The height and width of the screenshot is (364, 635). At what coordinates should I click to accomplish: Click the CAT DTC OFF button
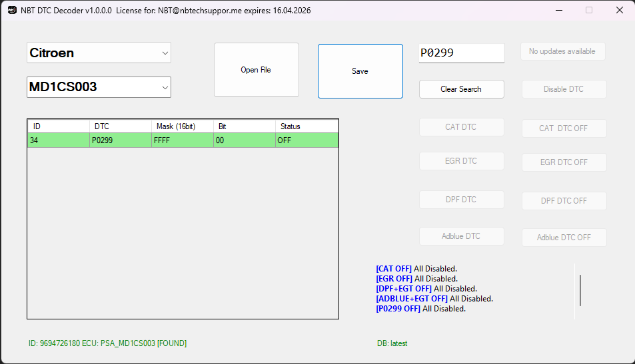564,128
